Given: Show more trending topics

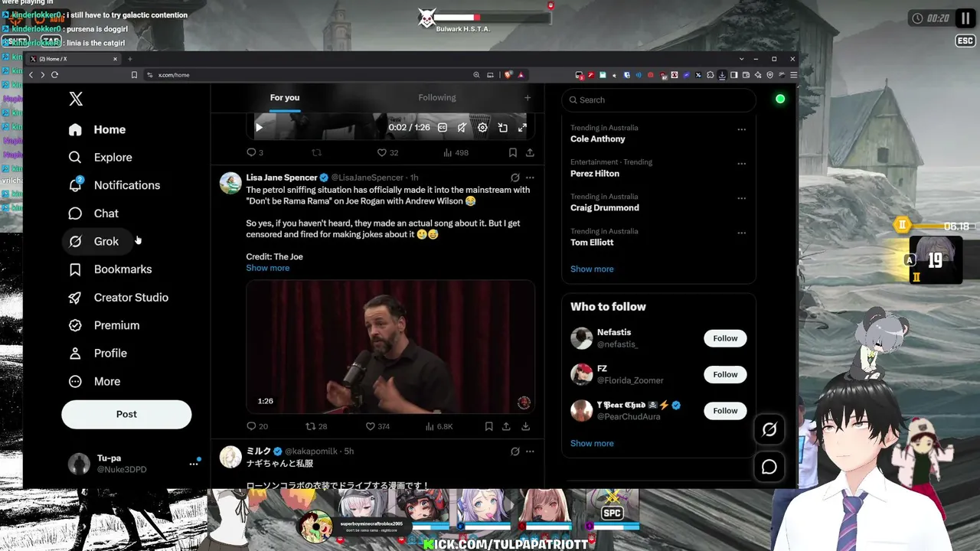Looking at the screenshot, I should point(592,269).
